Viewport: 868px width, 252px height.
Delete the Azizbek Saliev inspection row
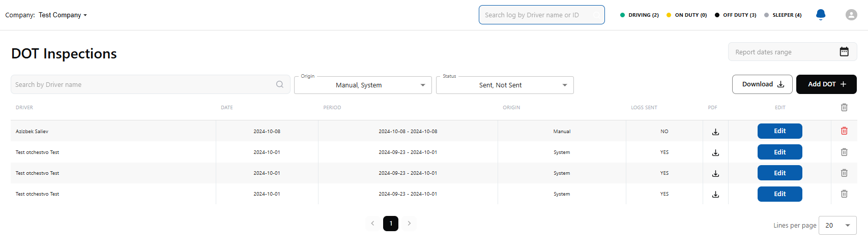click(844, 131)
